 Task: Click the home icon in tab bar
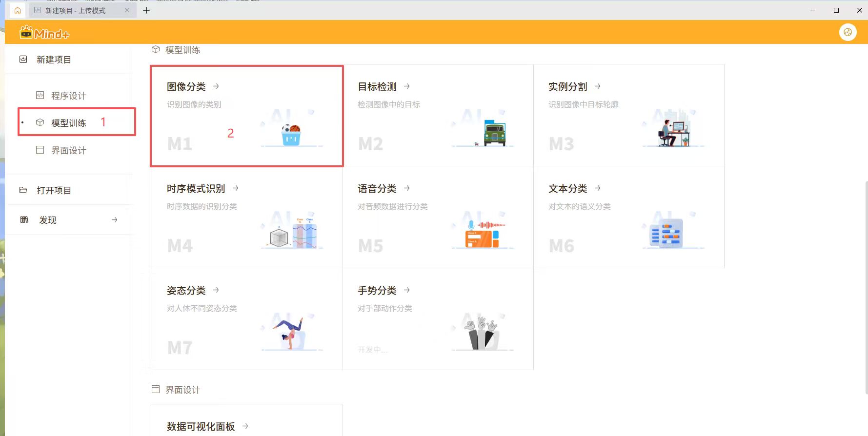click(18, 10)
